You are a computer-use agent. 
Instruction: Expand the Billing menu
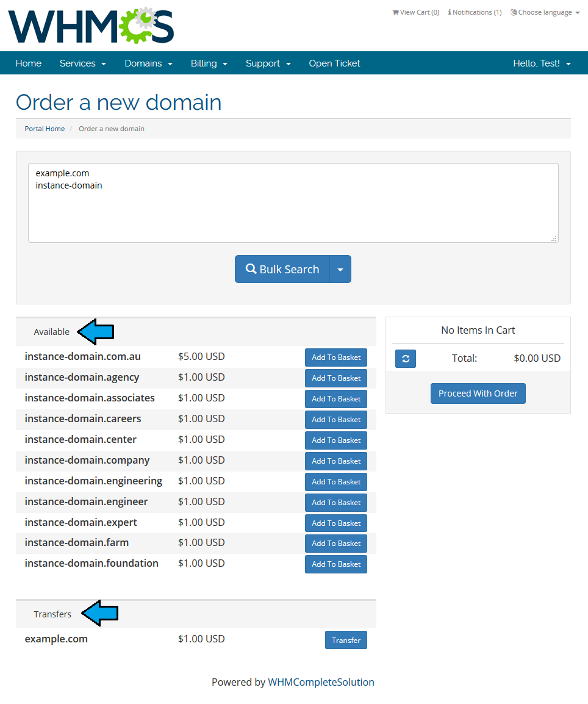(x=209, y=63)
